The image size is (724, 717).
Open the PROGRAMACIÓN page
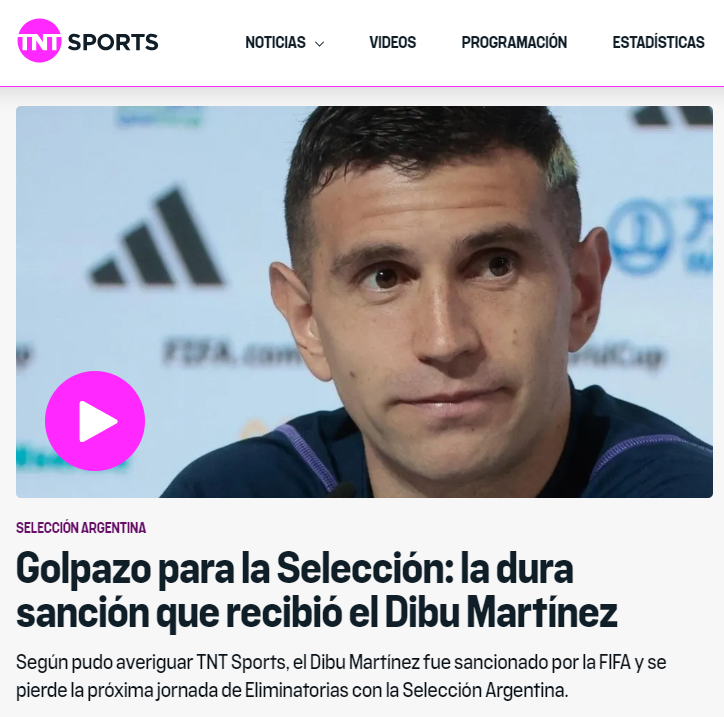point(514,42)
